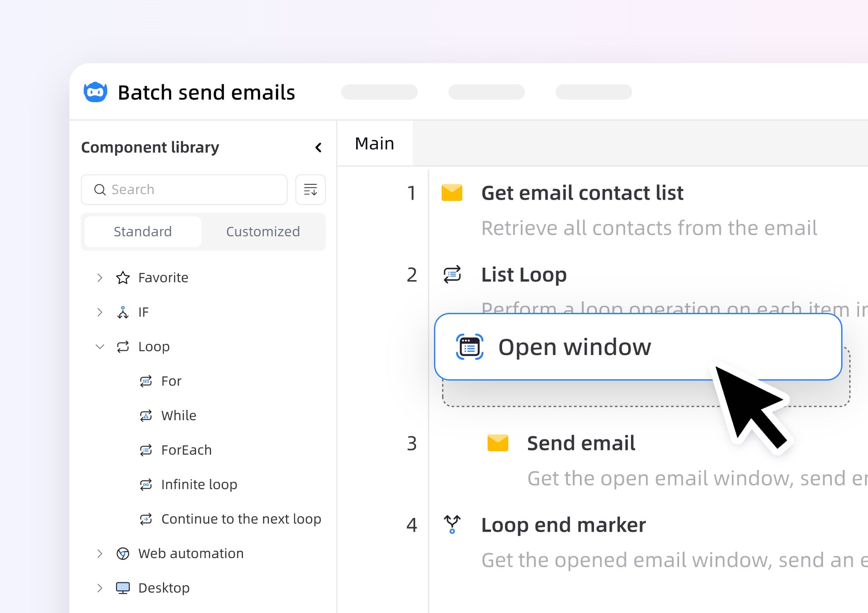
Task: Expand the Desktop category chevron
Action: [x=100, y=588]
